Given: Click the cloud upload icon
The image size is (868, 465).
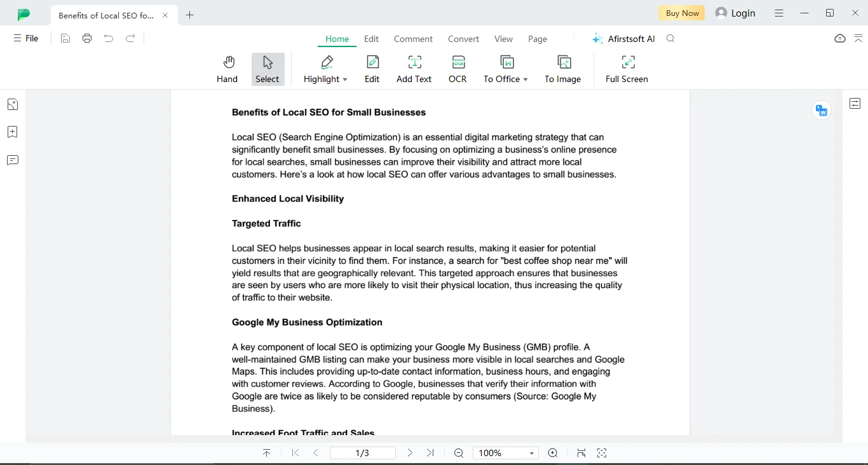Looking at the screenshot, I should [x=840, y=39].
